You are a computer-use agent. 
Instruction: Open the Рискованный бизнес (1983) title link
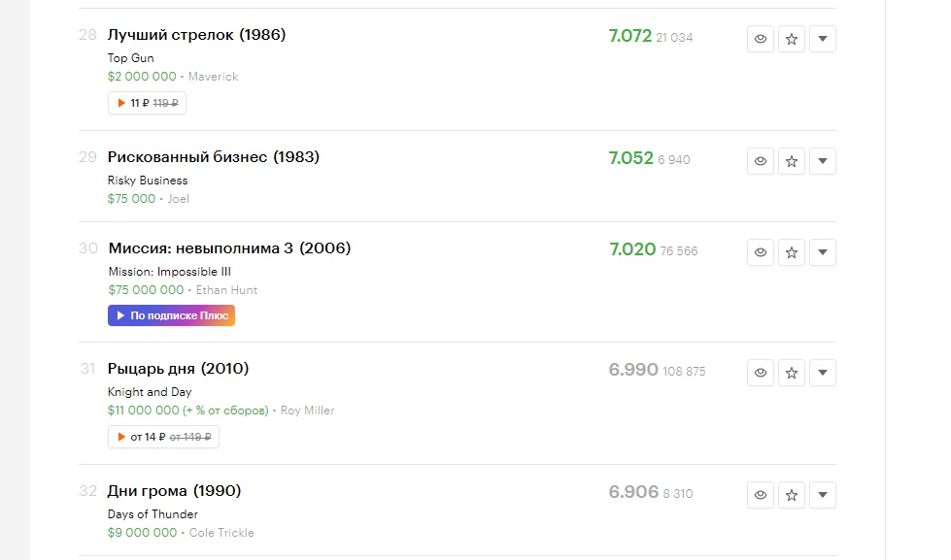click(214, 157)
